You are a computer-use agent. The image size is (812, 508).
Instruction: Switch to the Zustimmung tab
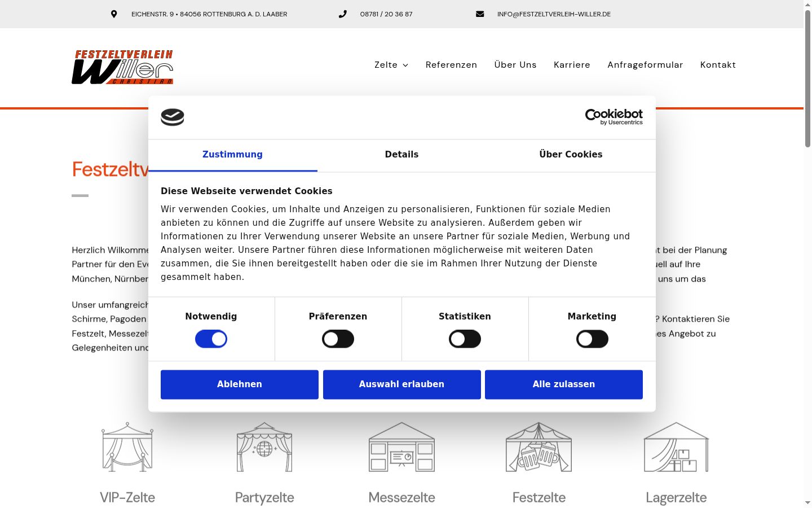[232, 155]
